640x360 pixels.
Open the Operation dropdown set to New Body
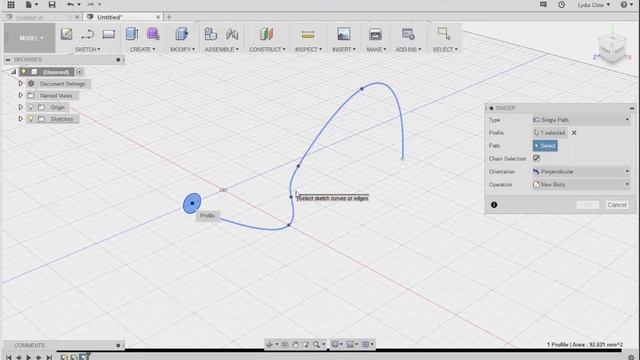tap(581, 185)
